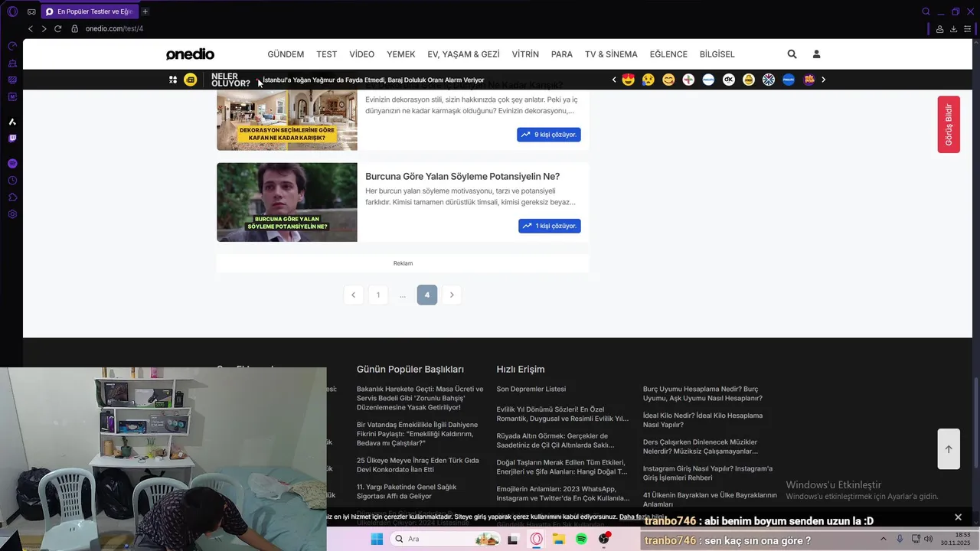Viewport: 980px width, 551px height.
Task: Go to next pagination page arrow
Action: coord(452,295)
